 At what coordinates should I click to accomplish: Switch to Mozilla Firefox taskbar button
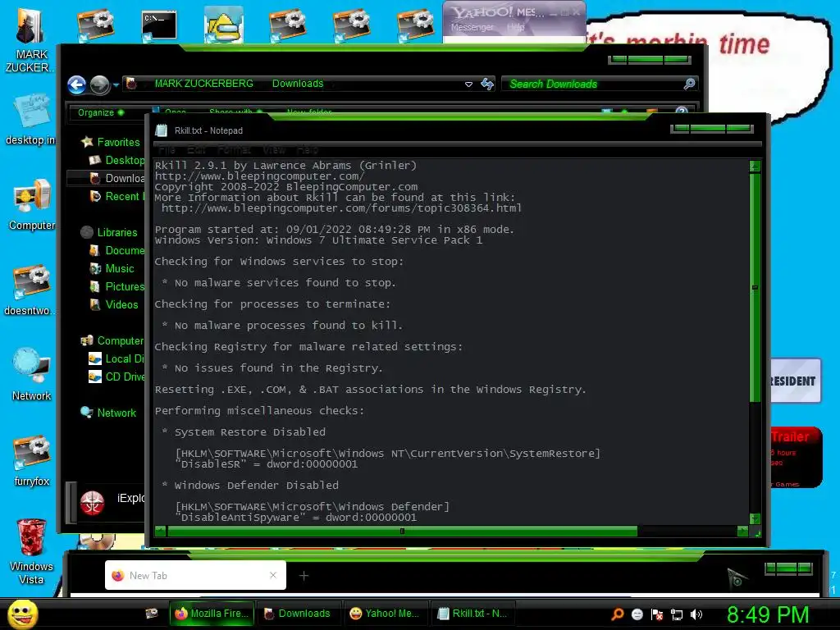click(212, 614)
